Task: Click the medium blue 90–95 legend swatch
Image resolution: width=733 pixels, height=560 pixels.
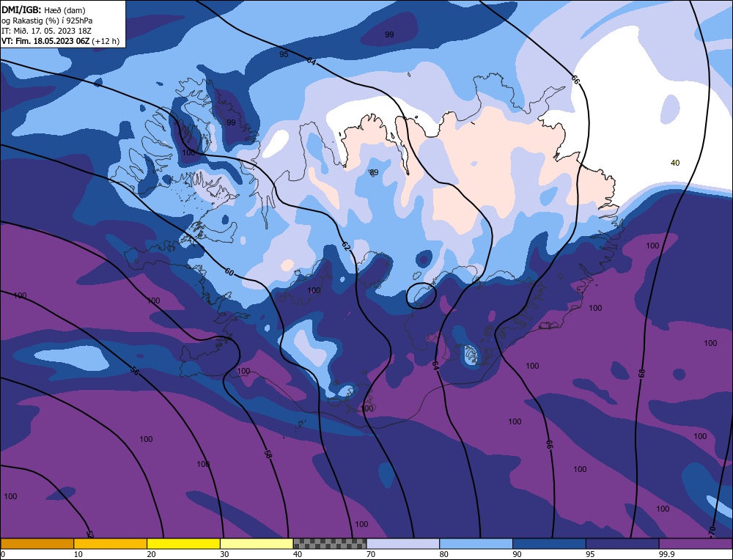Action: coord(549,544)
